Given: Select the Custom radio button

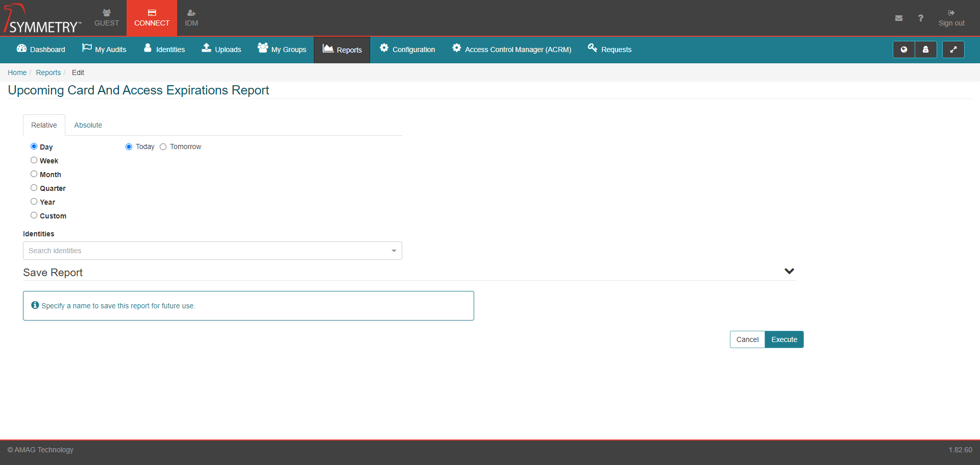Looking at the screenshot, I should point(34,215).
